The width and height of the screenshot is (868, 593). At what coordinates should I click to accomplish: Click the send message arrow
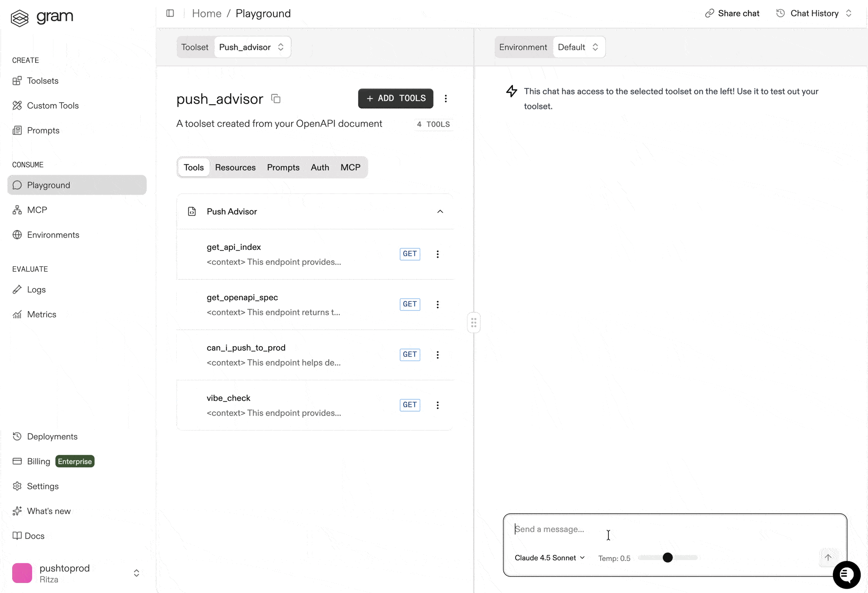click(828, 557)
